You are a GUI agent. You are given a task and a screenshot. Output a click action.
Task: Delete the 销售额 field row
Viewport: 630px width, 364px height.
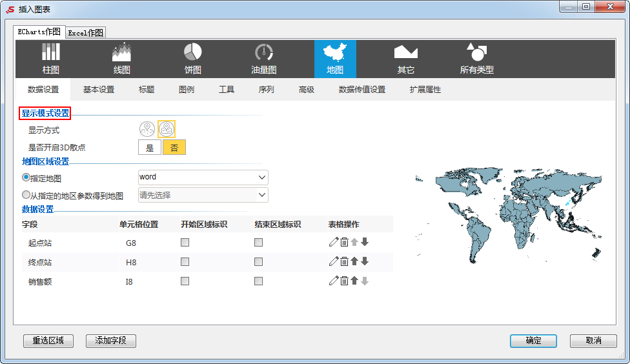(344, 281)
